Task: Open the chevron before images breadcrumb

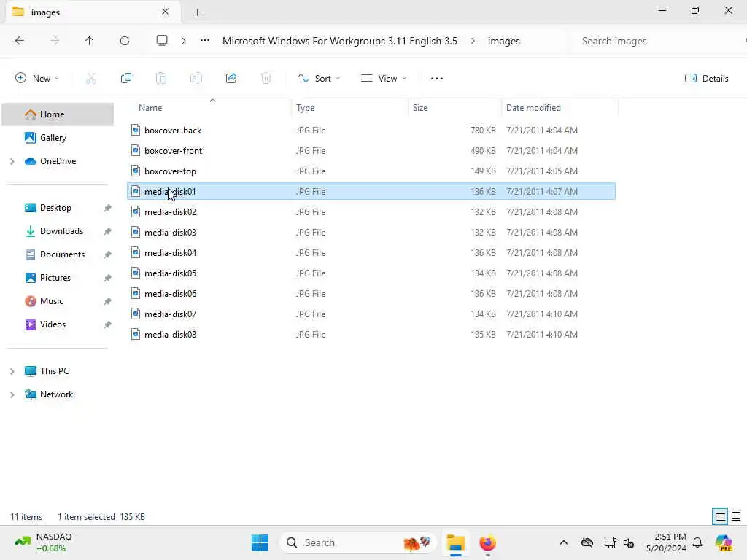Action: pyautogui.click(x=473, y=41)
